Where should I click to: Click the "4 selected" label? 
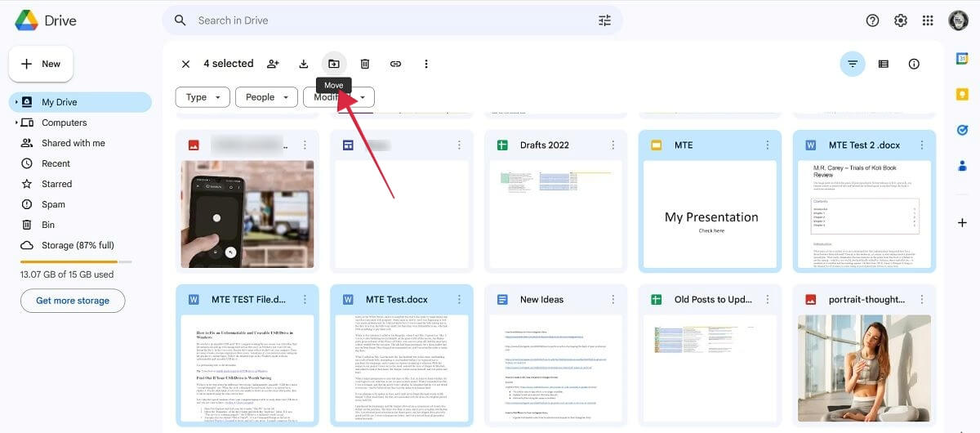point(229,64)
